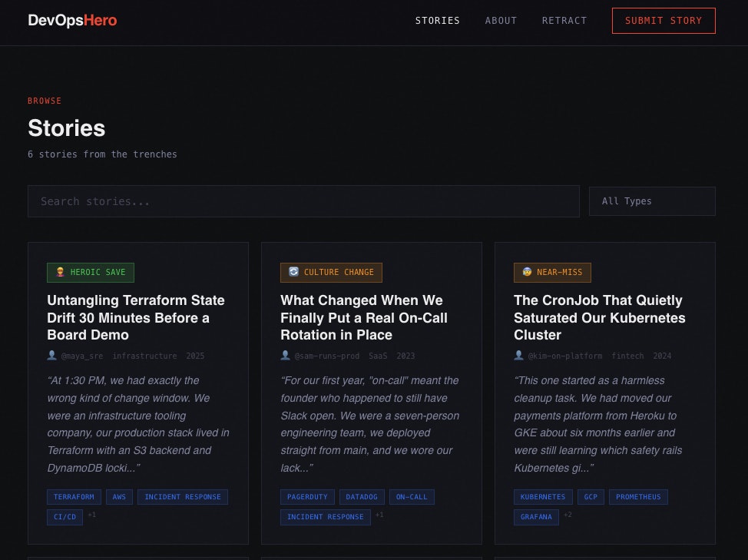Expand the +2 hidden tags on the Kubernetes story
Viewport: 748px width, 560px height.
pos(566,515)
